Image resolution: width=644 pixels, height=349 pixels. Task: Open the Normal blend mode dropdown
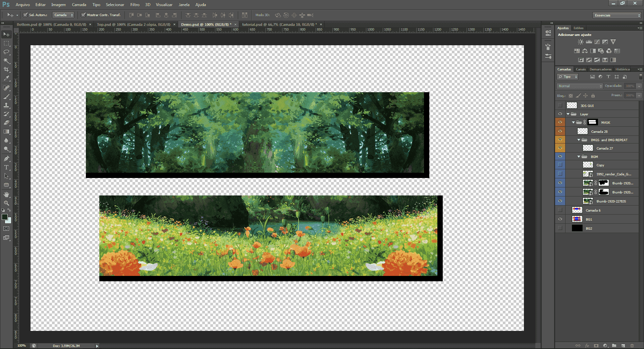pyautogui.click(x=580, y=86)
